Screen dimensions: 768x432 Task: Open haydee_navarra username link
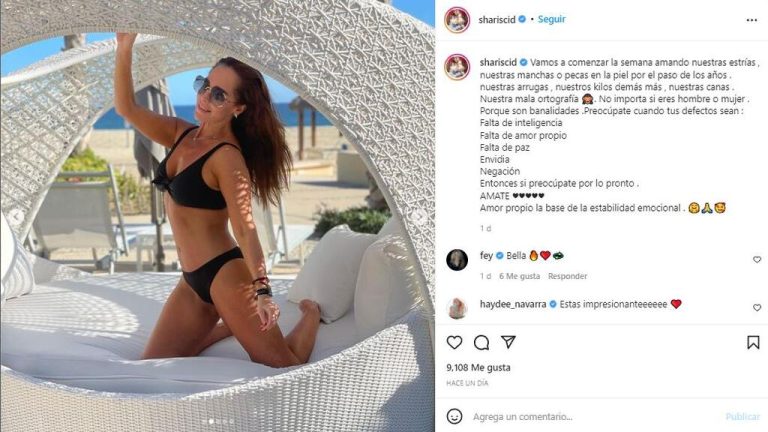[513, 304]
